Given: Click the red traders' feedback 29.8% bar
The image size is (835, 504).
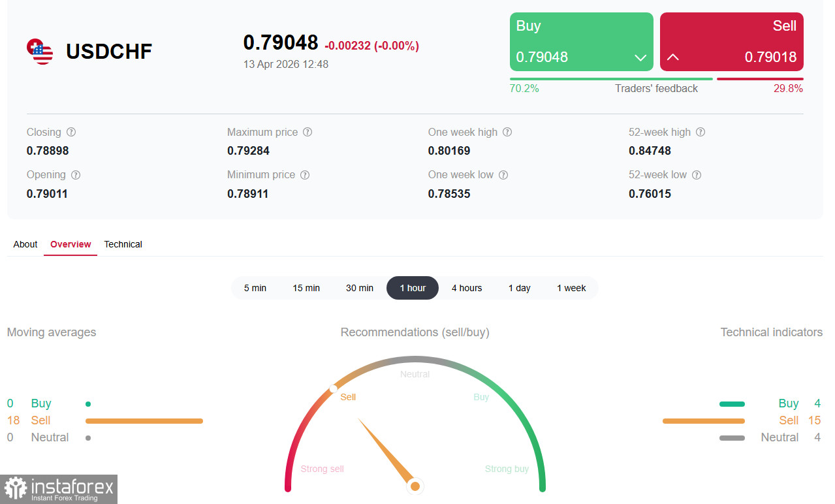Looking at the screenshot, I should 760,79.
